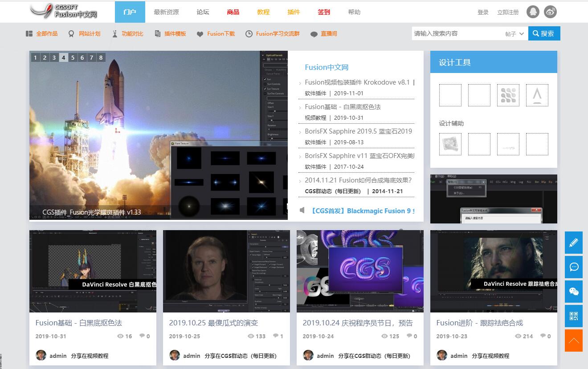Open DaVinci Resolve 白黑底抠色 thumbnail
Viewport: 588px width, 369px height.
pyautogui.click(x=93, y=271)
